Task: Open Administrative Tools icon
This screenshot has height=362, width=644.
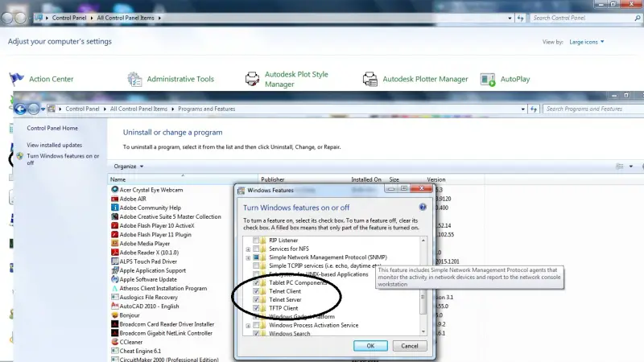Action: 134,79
